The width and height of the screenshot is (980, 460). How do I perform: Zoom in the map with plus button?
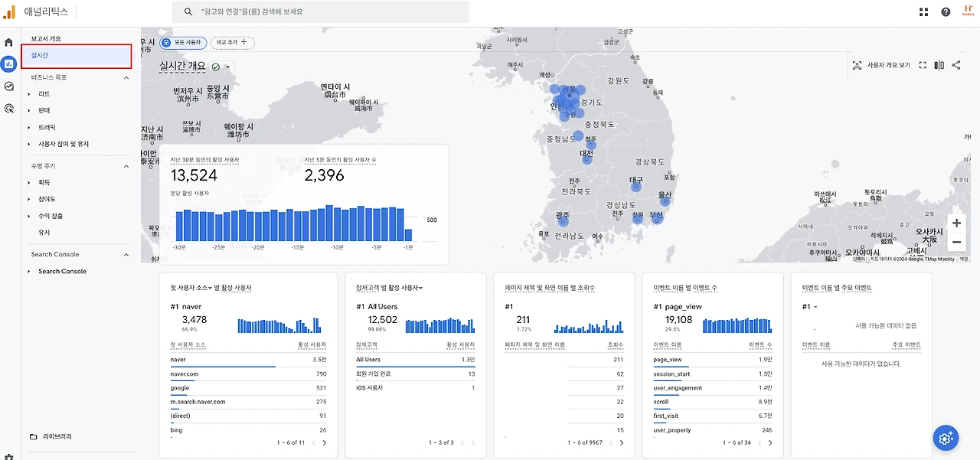point(956,223)
